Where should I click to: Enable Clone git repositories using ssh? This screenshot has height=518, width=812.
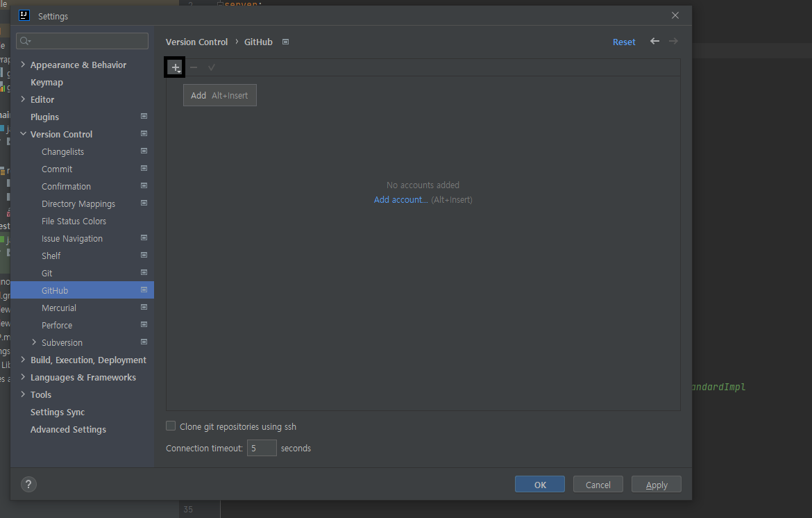pos(170,426)
